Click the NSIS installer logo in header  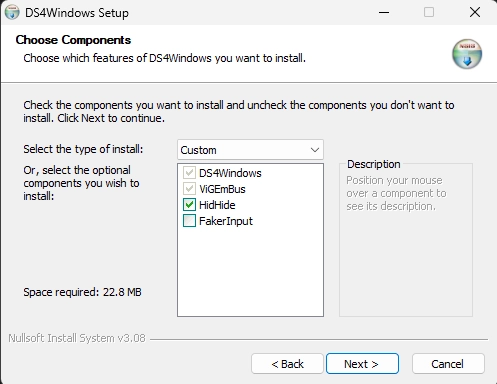point(467,54)
